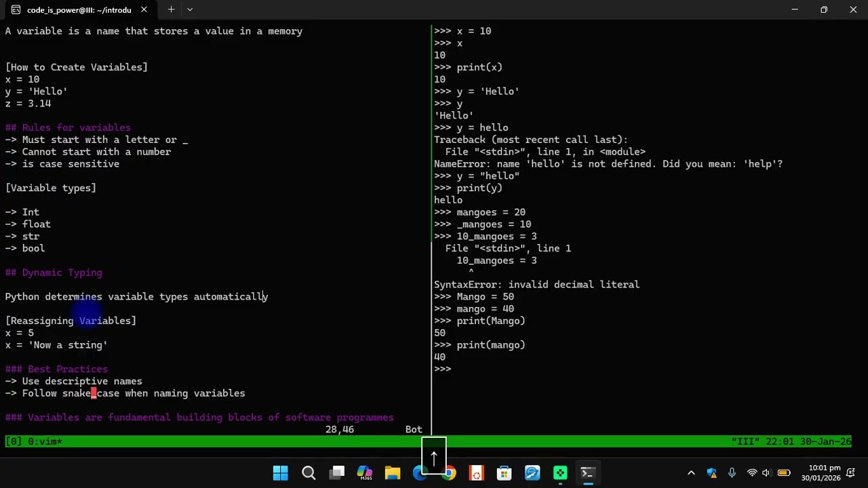
Task: Click the first line "A variable is a name"
Action: coord(154,31)
